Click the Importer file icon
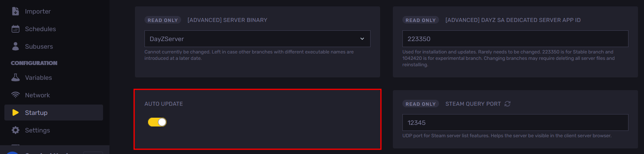This screenshot has width=644, height=154. pos(16,11)
